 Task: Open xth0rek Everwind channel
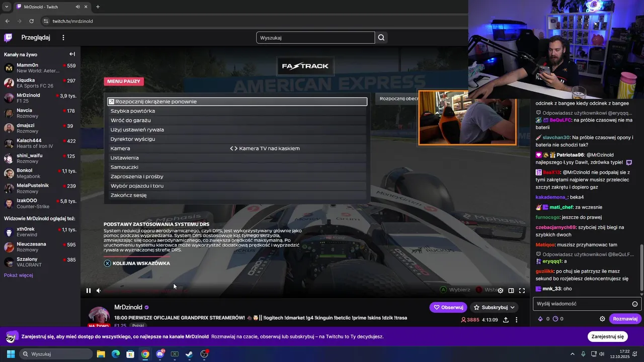point(40,232)
